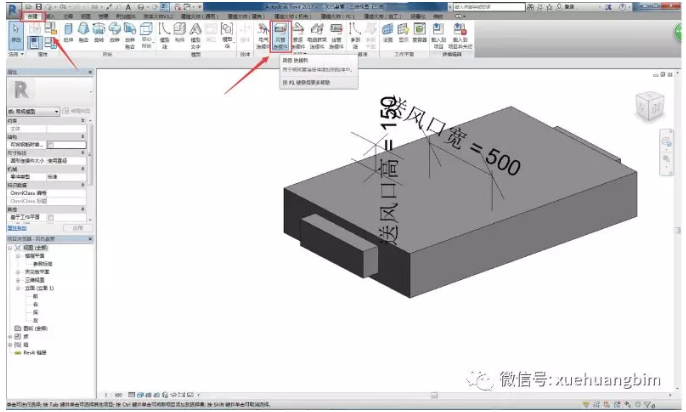Image resolution: width=686 pixels, height=412 pixels.
Task: Click the Revit application menu button
Action: point(13,9)
